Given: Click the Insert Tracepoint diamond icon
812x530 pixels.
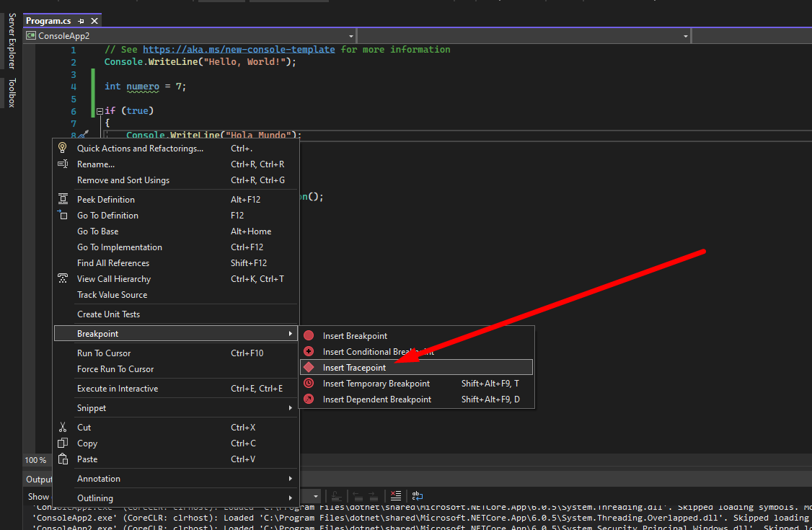Looking at the screenshot, I should [x=309, y=368].
